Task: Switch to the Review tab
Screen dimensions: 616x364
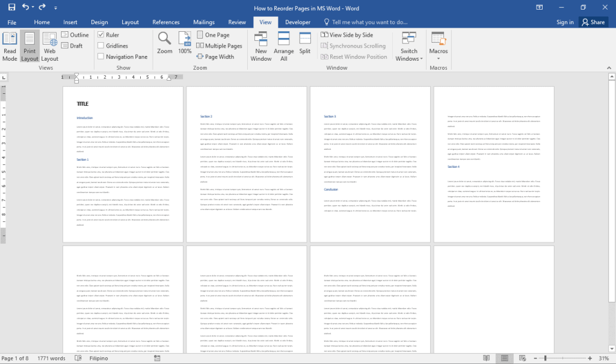Action: coord(237,22)
